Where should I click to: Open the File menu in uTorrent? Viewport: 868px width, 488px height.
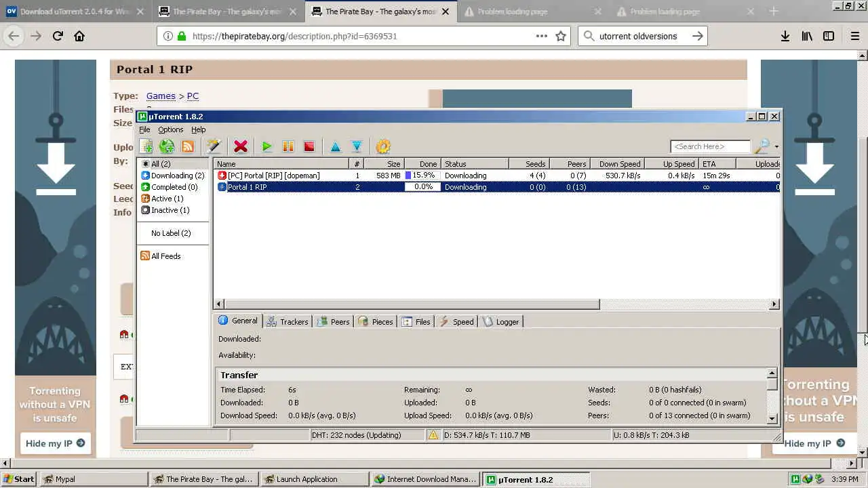(x=144, y=129)
